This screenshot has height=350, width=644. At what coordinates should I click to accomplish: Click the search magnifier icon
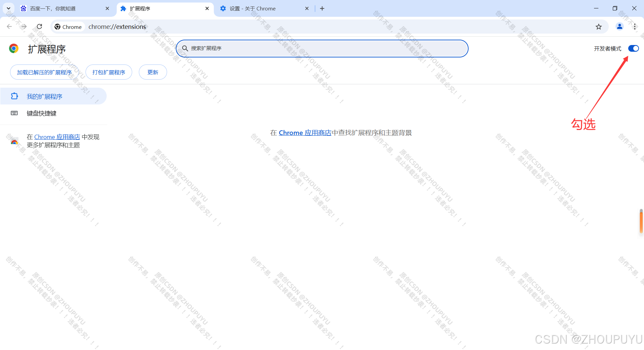click(x=185, y=48)
